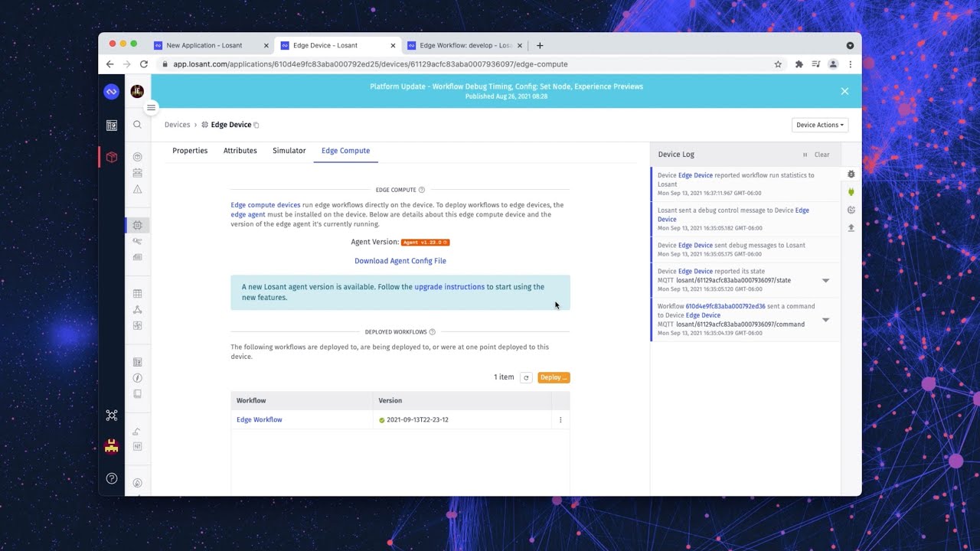Select the Edge Compute tab

pos(345,151)
